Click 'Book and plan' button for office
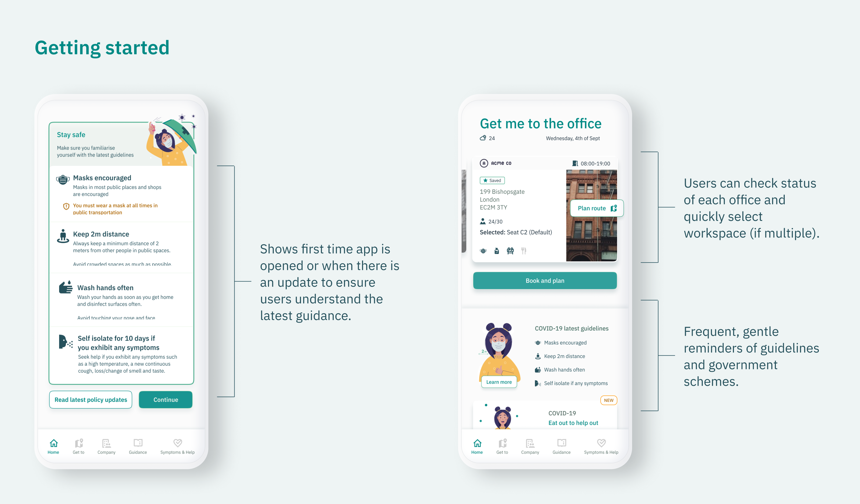The height and width of the screenshot is (504, 860). click(x=543, y=280)
